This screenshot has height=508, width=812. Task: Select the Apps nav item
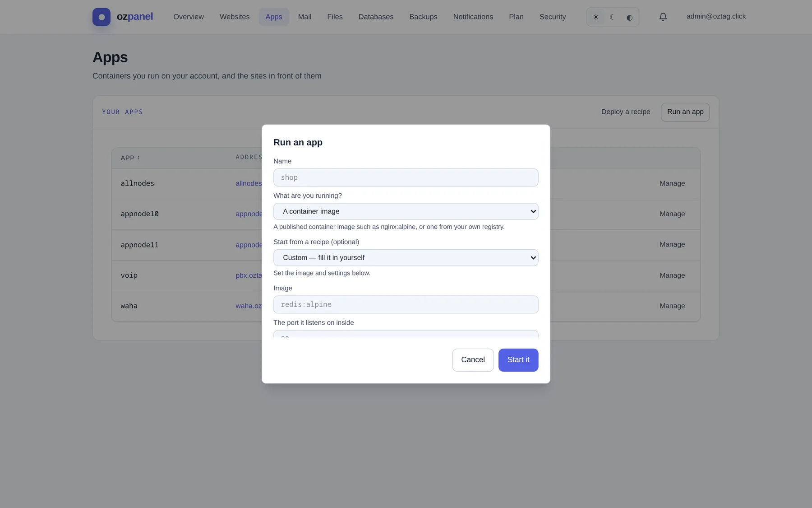coord(274,17)
